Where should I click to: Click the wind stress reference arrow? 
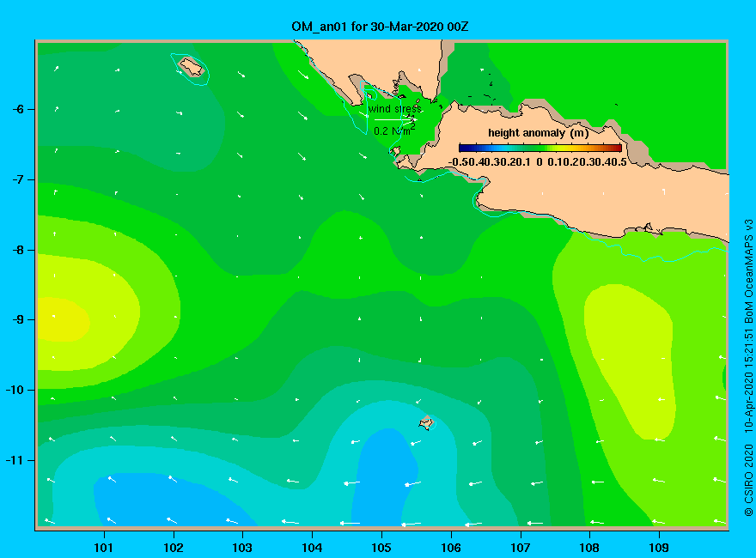(x=394, y=119)
